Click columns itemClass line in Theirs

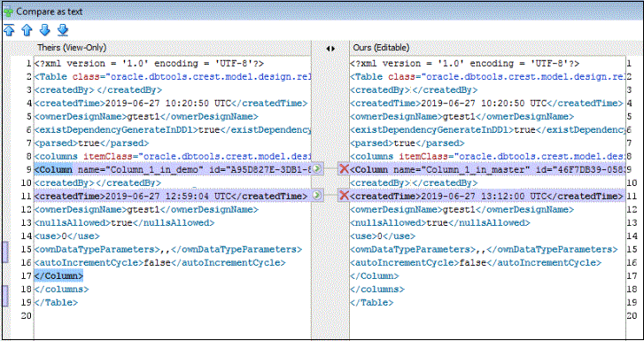pos(173,157)
